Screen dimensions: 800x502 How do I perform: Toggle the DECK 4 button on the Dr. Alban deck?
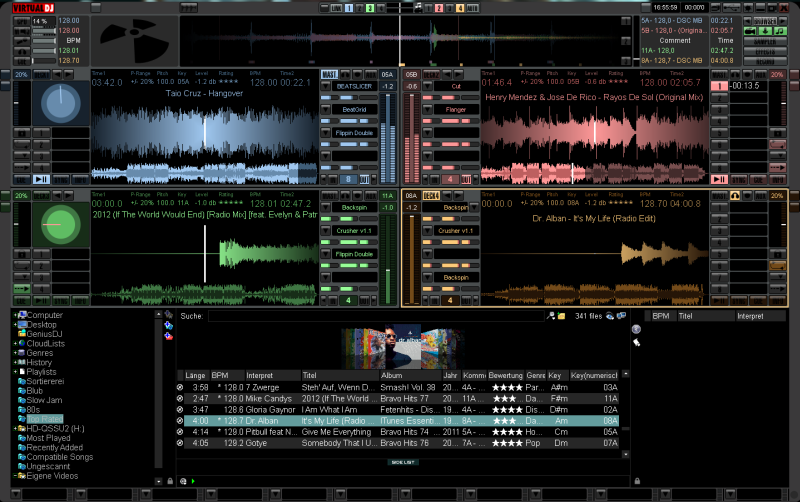[432, 195]
